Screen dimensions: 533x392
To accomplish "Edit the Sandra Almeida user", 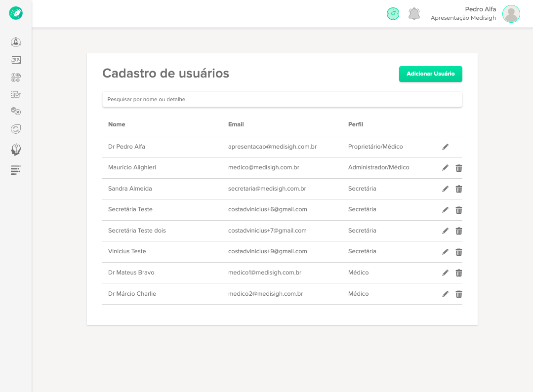I will pyautogui.click(x=445, y=189).
